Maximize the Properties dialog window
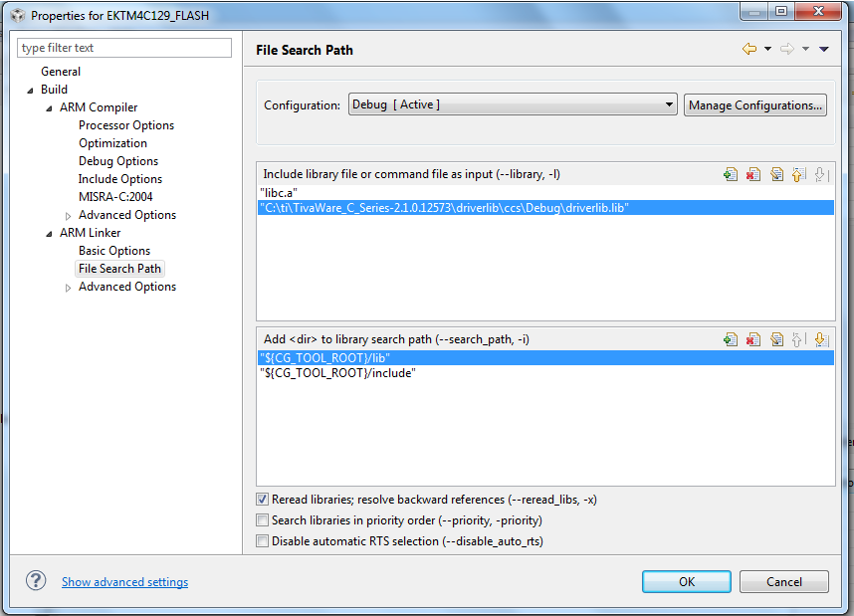The image size is (854, 616). (781, 11)
